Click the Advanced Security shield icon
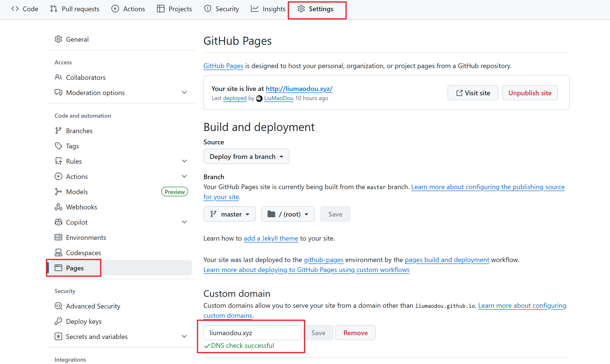 tap(58, 306)
